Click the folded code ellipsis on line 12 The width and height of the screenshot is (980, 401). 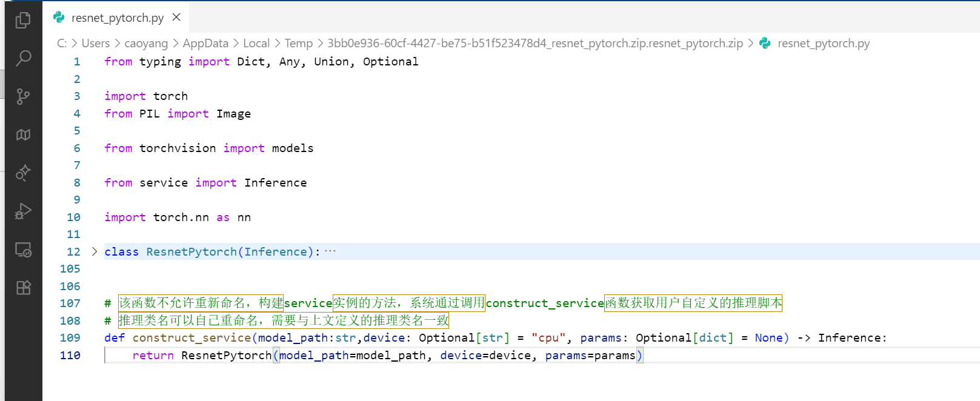point(330,251)
